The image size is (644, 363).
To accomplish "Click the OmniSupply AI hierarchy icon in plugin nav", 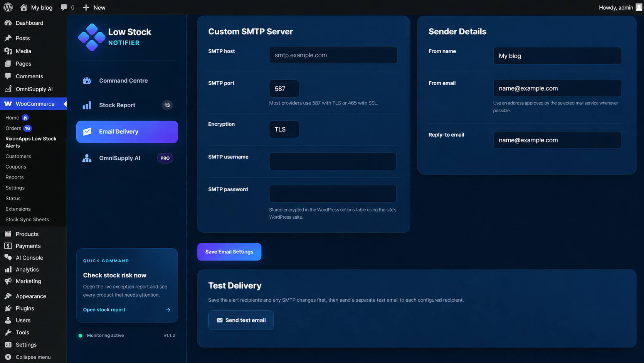I will [x=87, y=158].
